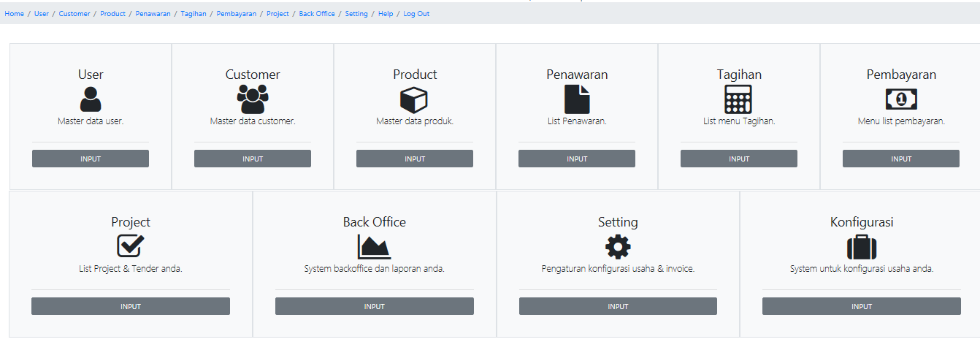The width and height of the screenshot is (980, 350).
Task: Open Pembayaran link in top navigation
Action: click(237, 14)
